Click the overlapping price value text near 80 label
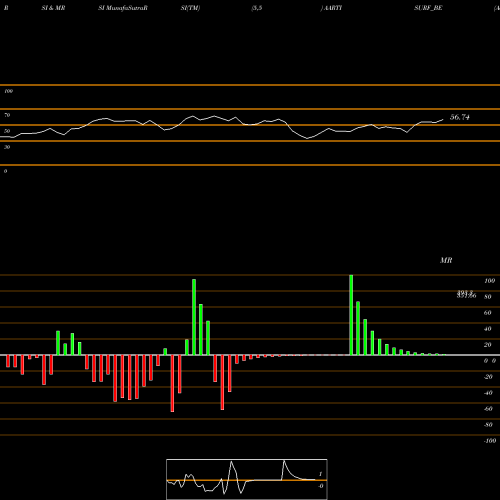The width and height of the screenshot is (500, 500). click(x=466, y=295)
